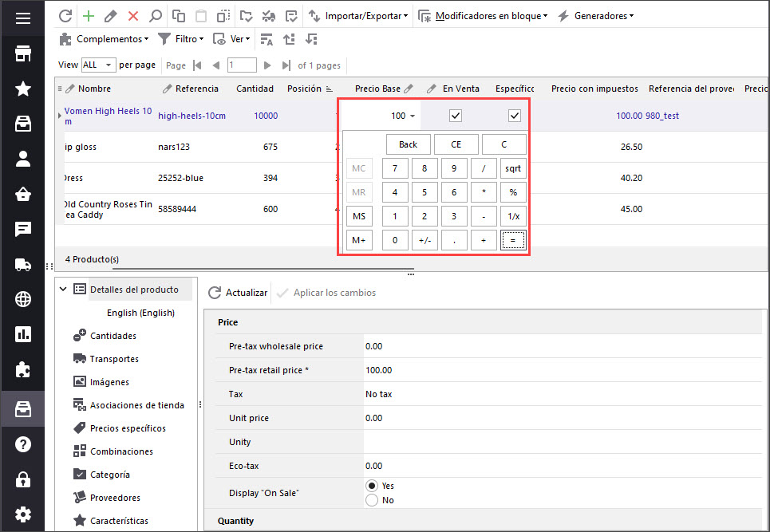This screenshot has width=770, height=532.
Task: Open puzzle addons icon in sidebar
Action: 22,370
